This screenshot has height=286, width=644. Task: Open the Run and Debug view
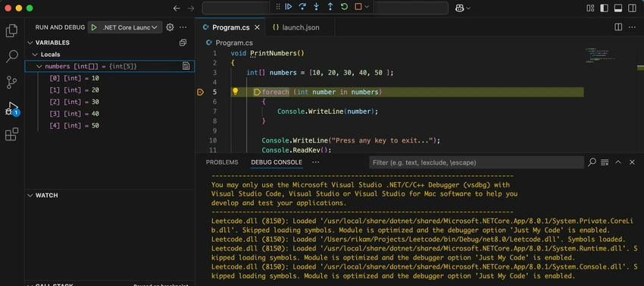tap(12, 108)
